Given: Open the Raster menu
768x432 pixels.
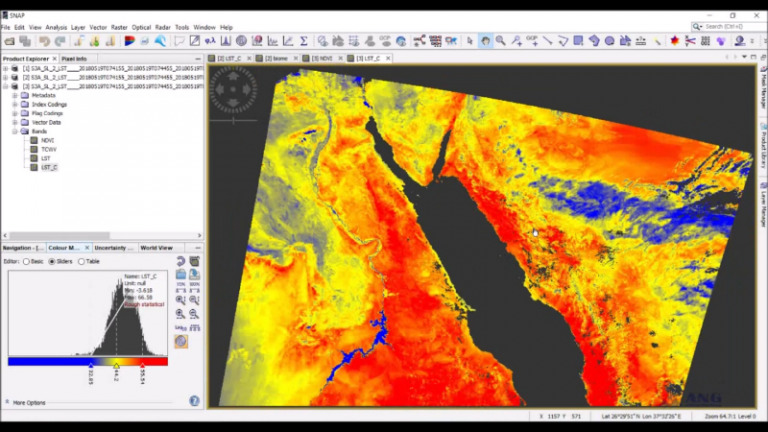Looking at the screenshot, I should click(x=119, y=27).
